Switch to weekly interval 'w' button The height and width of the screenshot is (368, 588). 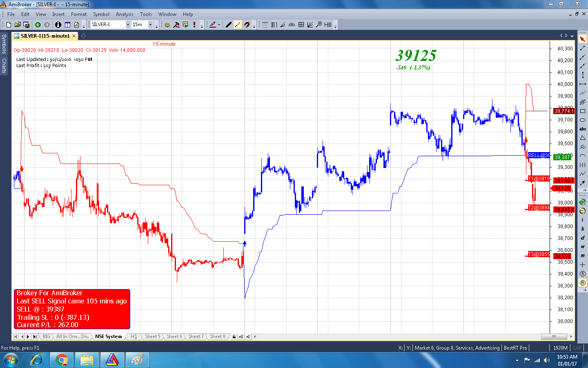[583, 247]
